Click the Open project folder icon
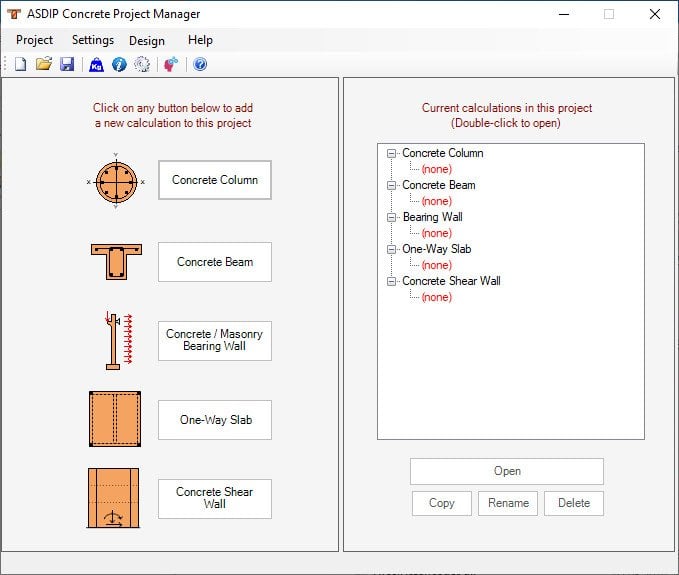The image size is (679, 575). point(44,64)
